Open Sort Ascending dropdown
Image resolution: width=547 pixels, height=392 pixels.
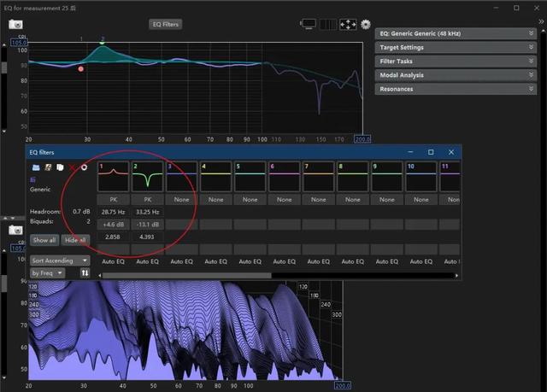tap(60, 260)
